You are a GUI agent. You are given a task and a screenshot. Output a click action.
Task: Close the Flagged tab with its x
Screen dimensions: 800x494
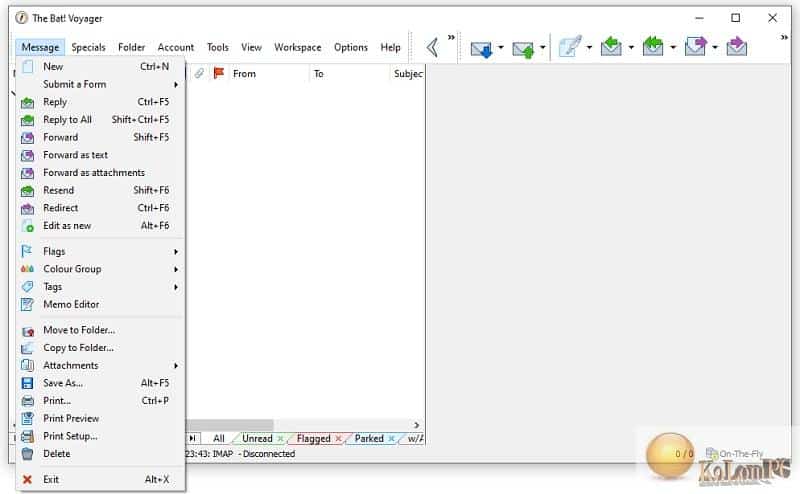point(338,438)
